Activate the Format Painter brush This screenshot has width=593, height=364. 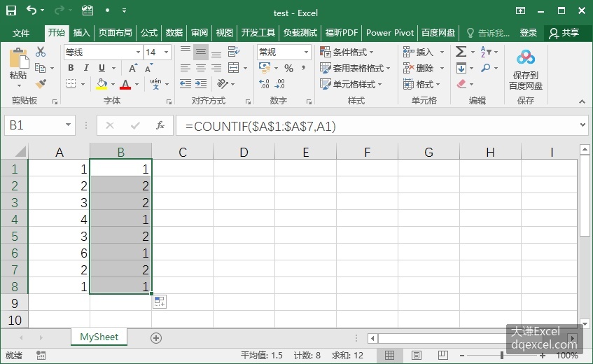(x=41, y=83)
